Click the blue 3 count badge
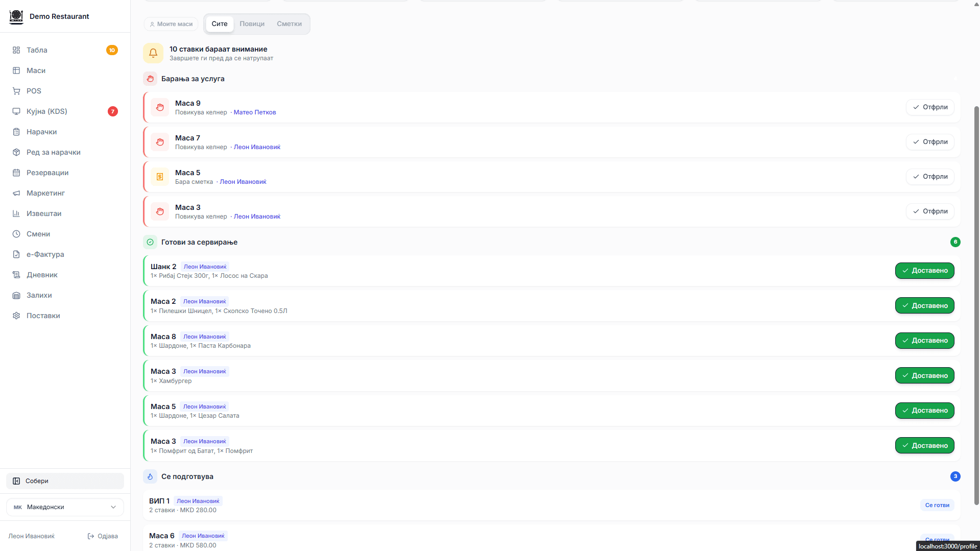The height and width of the screenshot is (551, 980). pyautogui.click(x=955, y=476)
